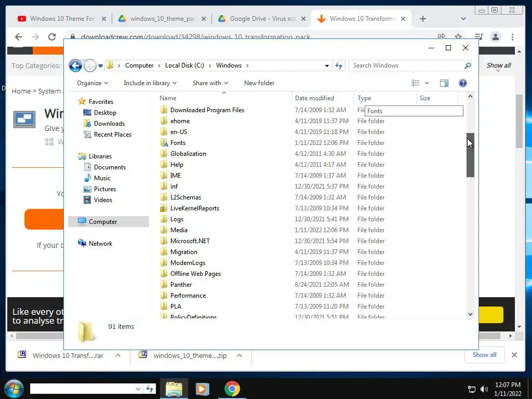Click the search magnifier in Search Windows

coord(468,65)
